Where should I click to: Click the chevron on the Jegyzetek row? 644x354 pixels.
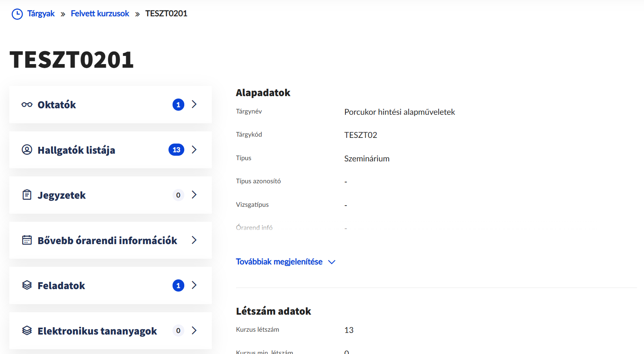coord(194,195)
